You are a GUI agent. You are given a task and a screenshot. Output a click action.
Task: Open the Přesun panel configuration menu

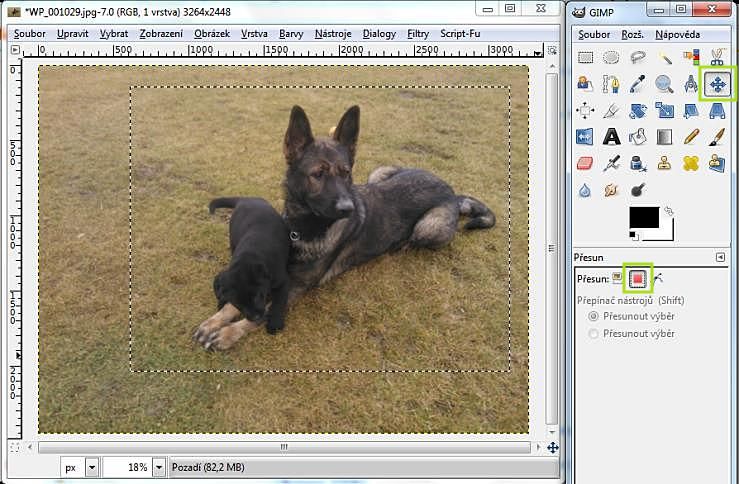[720, 257]
